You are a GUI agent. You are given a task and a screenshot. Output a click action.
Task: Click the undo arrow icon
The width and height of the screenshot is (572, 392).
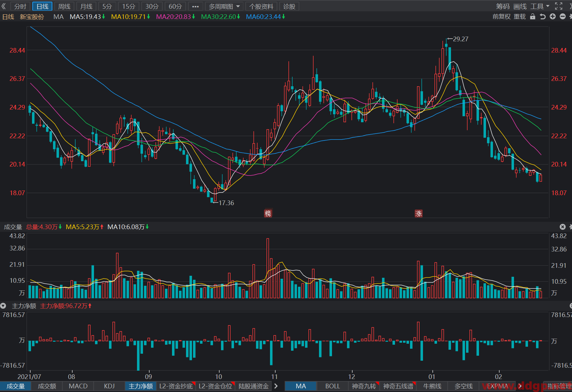[543, 17]
